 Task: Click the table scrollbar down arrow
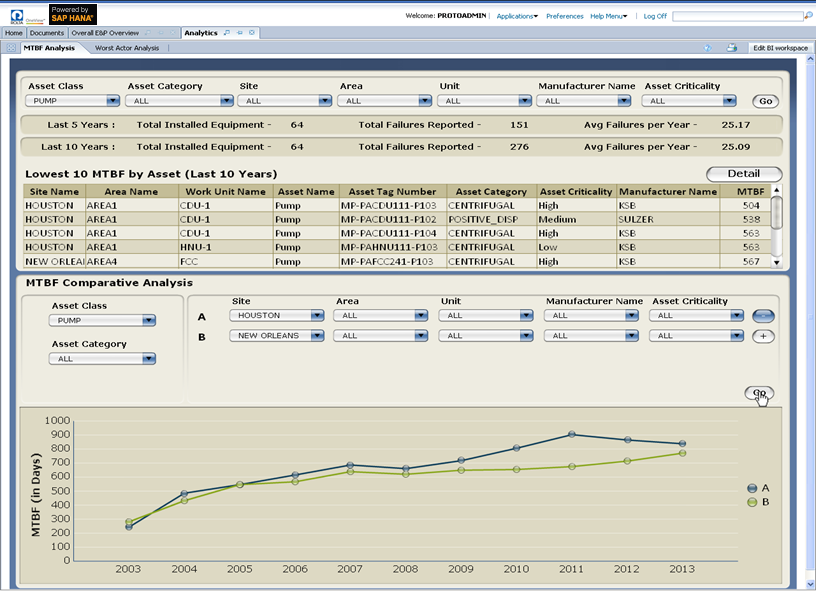(x=777, y=263)
